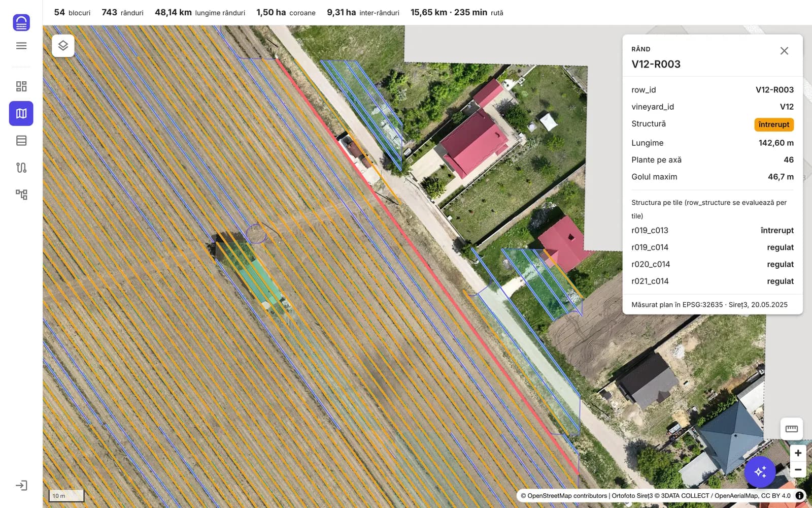Click the întrerupt structure badge
Image resolution: width=812 pixels, height=508 pixels.
(x=773, y=124)
